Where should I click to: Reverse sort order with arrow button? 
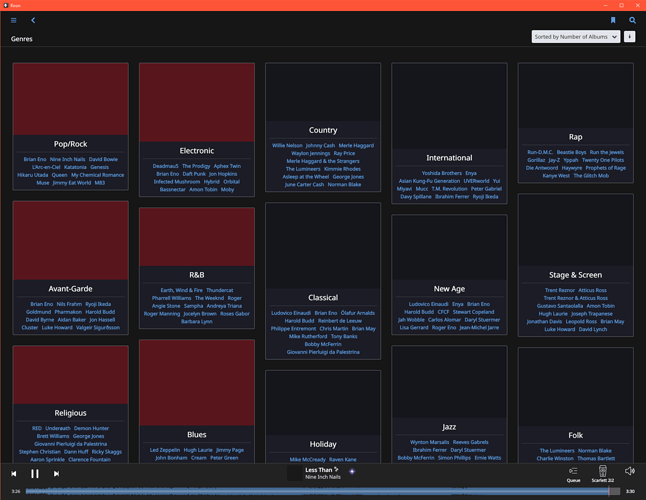click(x=630, y=37)
